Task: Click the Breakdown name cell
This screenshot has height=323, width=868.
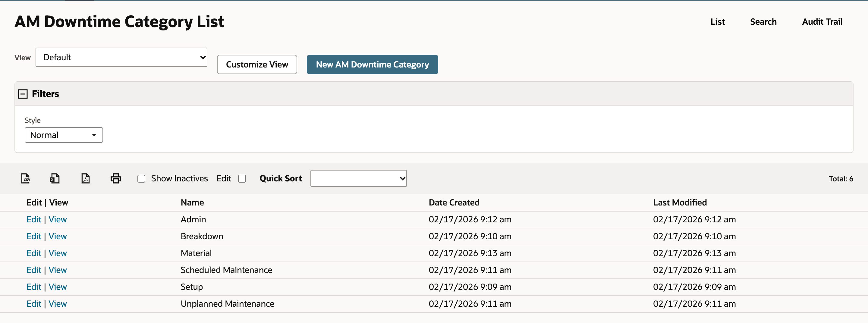Action: [x=202, y=237]
